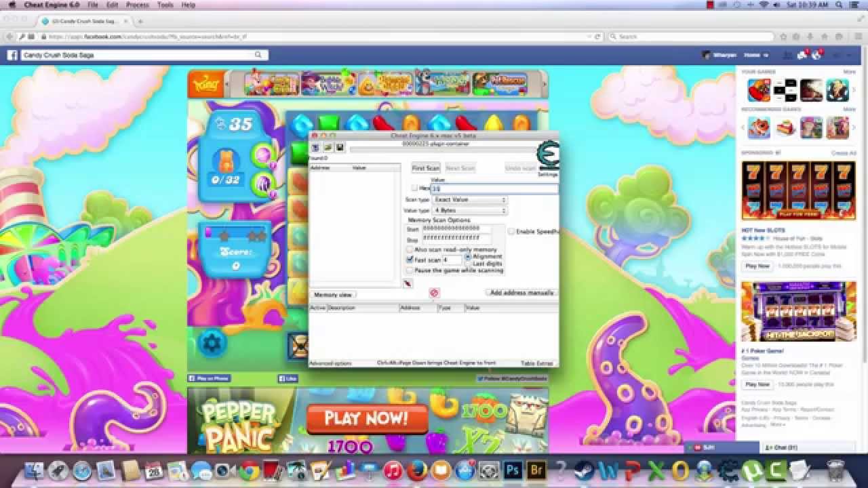This screenshot has height=488, width=868.
Task: Select the Alignment radio button
Action: (x=468, y=256)
